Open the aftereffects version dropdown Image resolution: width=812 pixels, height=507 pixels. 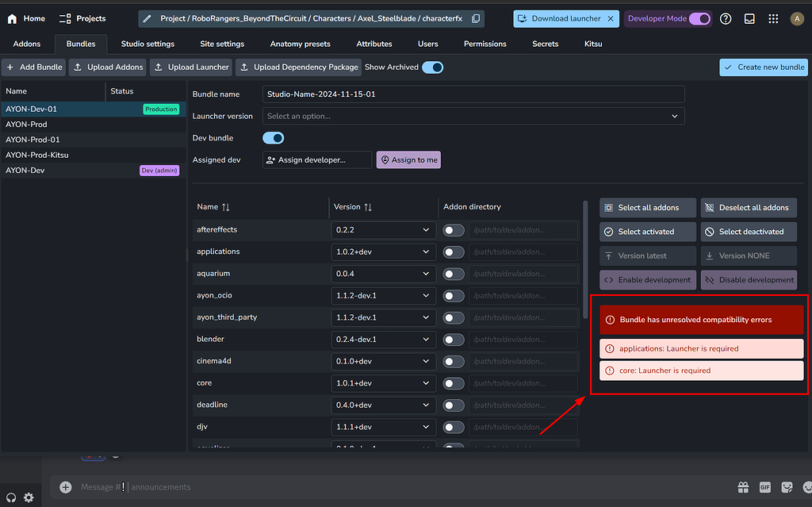(x=383, y=228)
